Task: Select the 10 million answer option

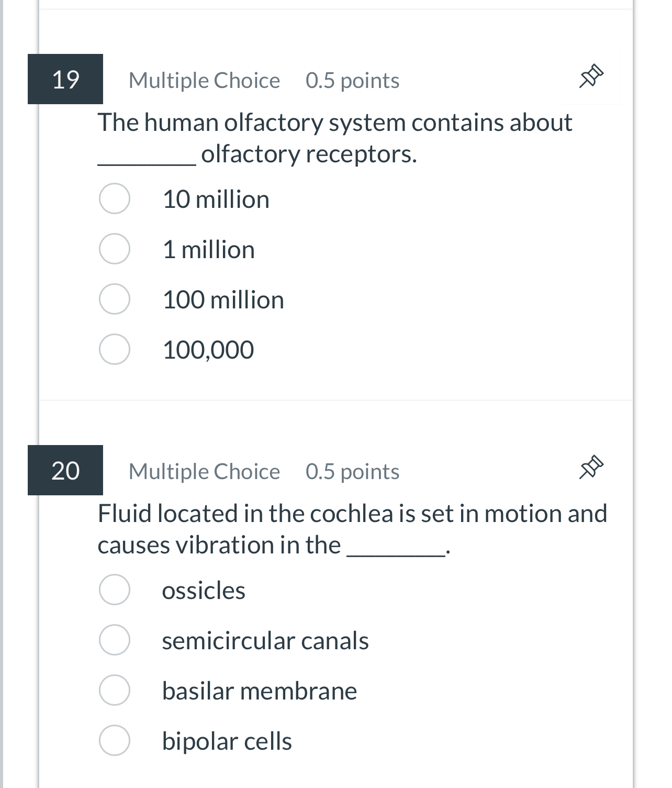Action: coord(114,199)
